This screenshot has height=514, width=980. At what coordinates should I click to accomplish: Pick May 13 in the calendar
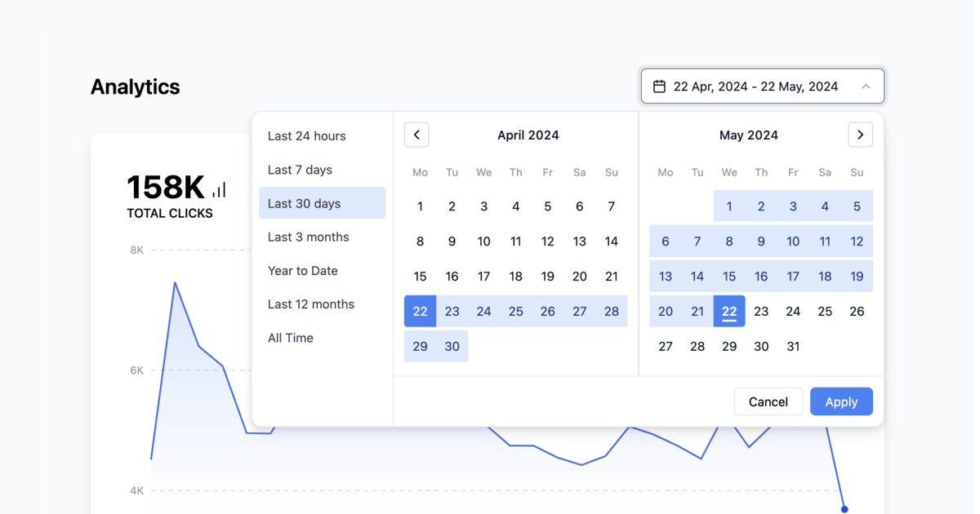pos(666,277)
